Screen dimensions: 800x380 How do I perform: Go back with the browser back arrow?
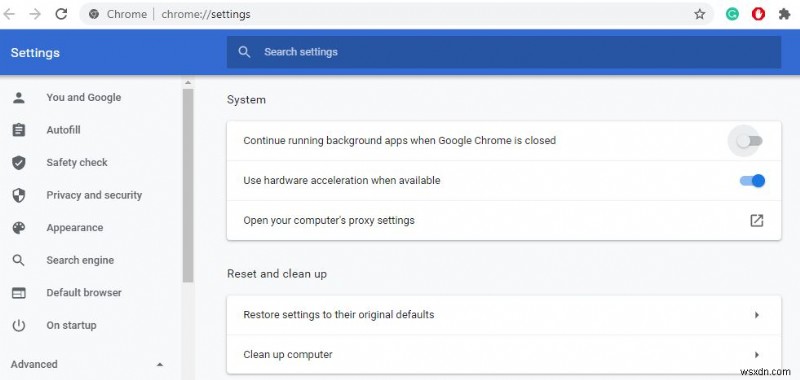pyautogui.click(x=9, y=14)
